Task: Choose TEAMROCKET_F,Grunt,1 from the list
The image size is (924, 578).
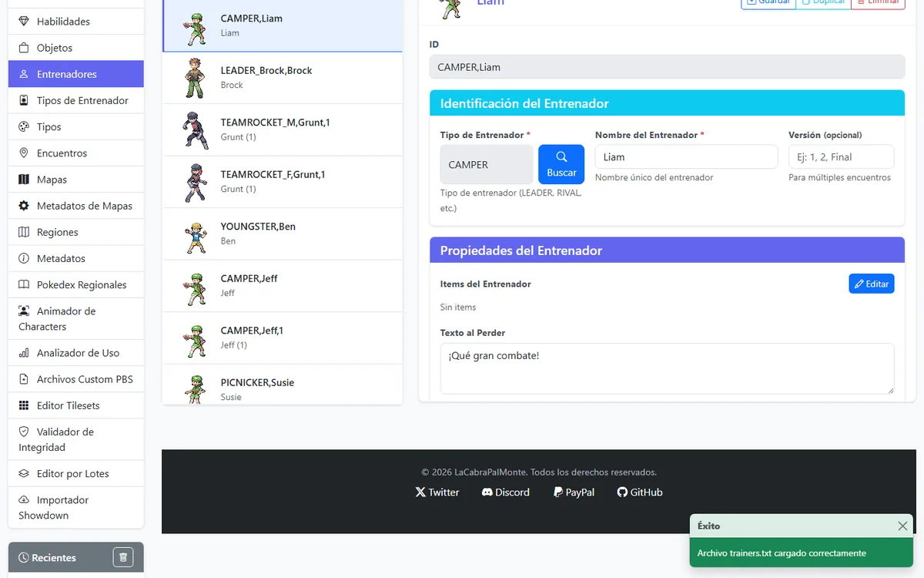Action: click(283, 182)
